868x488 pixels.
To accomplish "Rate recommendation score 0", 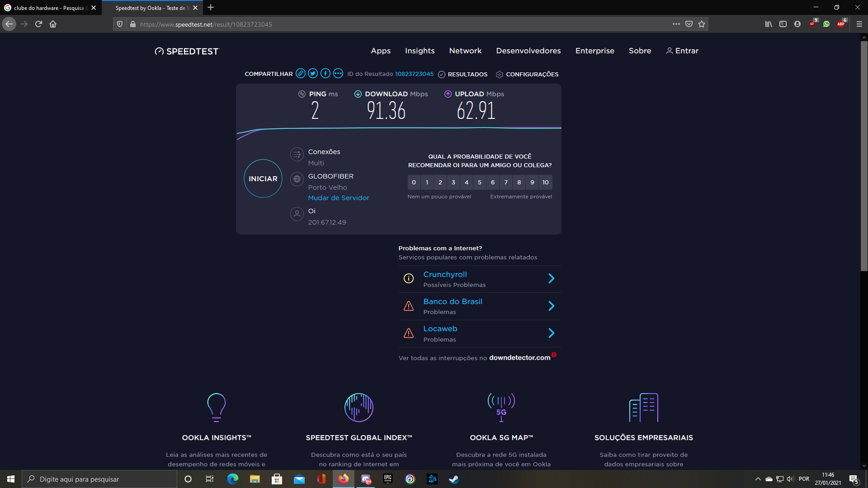I will [x=414, y=182].
